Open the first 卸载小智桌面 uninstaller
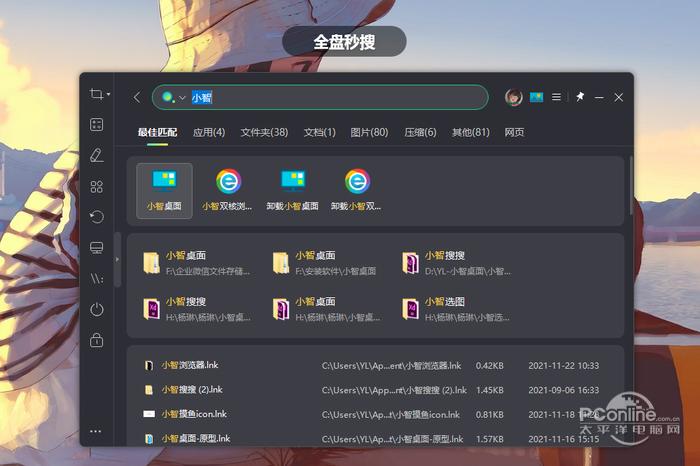The height and width of the screenshot is (466, 700). click(x=292, y=191)
